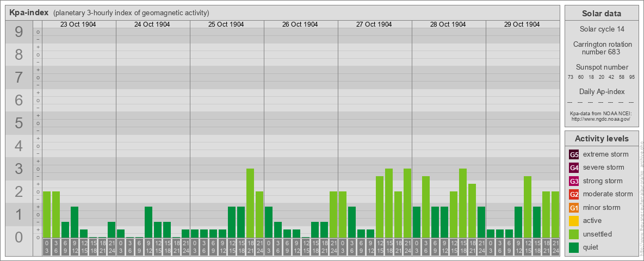Click the G4 severe storm icon
644x261 pixels.
pos(574,168)
